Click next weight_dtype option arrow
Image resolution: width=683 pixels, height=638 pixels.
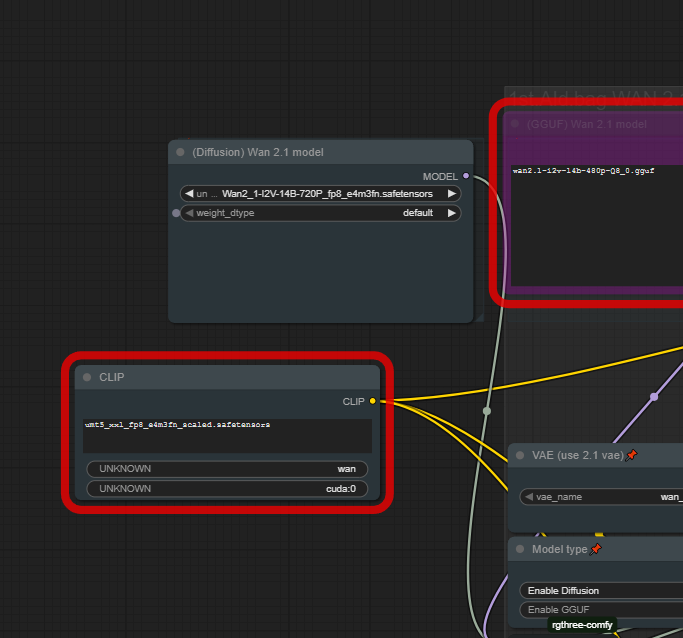tap(452, 213)
